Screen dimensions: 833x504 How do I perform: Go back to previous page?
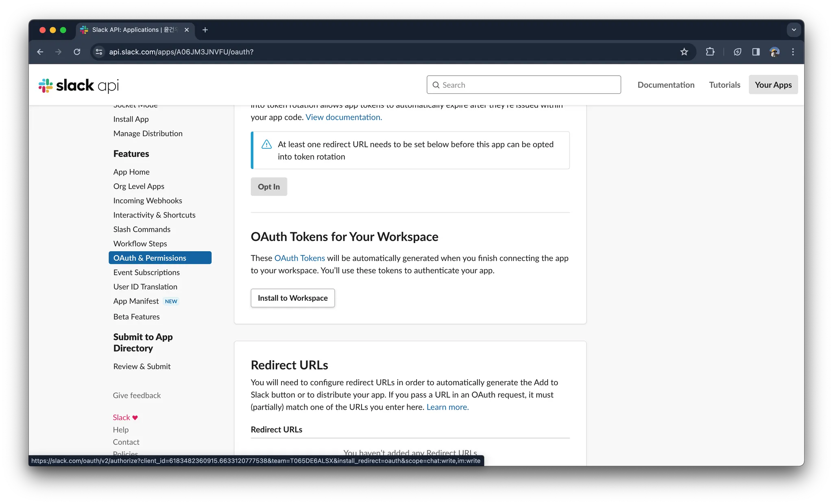pos(40,52)
